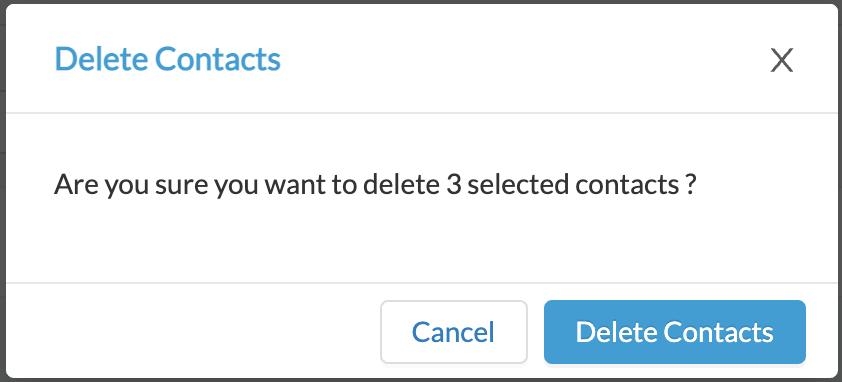
Task: Click the X in the dialog header
Action: [x=781, y=60]
